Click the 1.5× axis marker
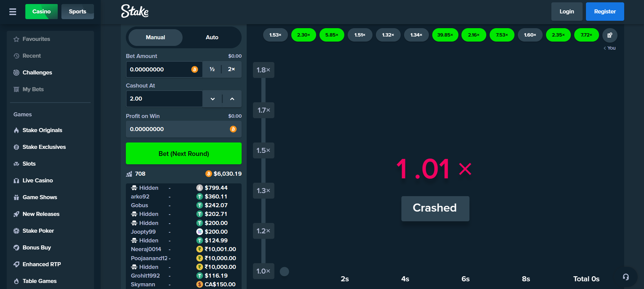The width and height of the screenshot is (644, 289). tap(263, 151)
